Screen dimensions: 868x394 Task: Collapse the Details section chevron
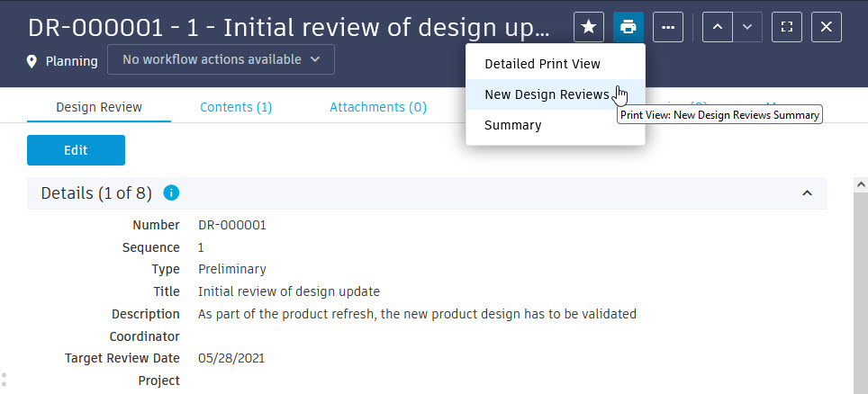pos(807,193)
